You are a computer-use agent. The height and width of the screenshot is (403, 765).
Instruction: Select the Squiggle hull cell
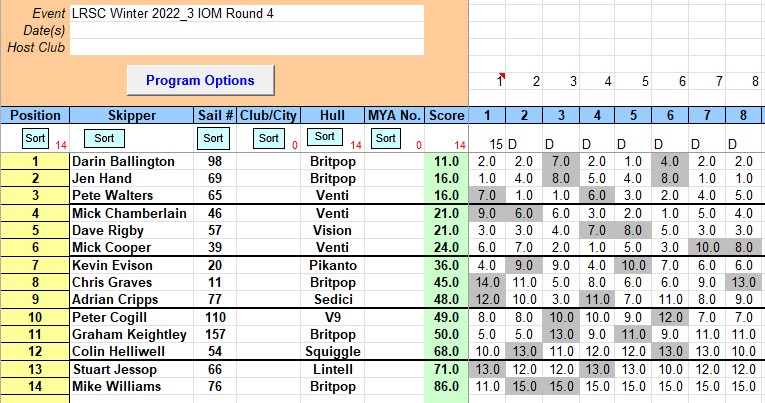coord(328,351)
